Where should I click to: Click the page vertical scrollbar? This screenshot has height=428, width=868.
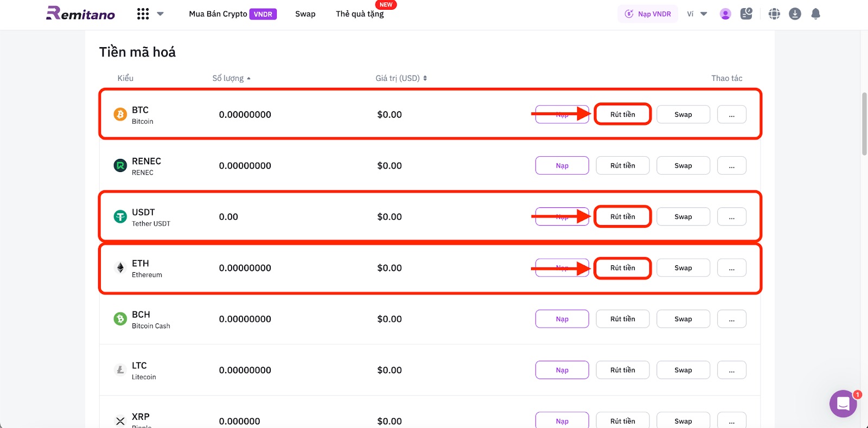click(864, 124)
